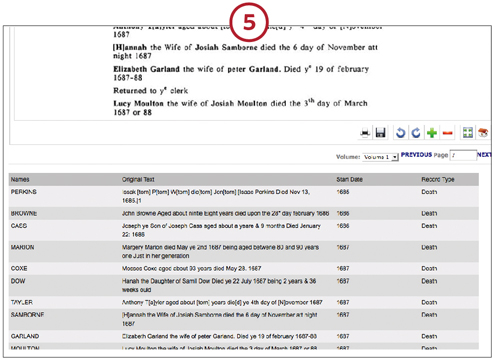Click the Anthony Tayler original text entry
This screenshot has width=495, height=362.
[222, 303]
